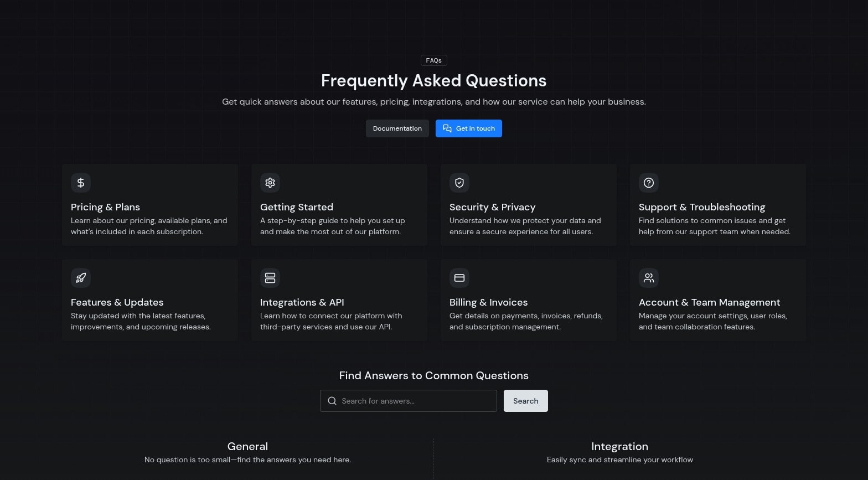
Task: Select the credit card icon for Billing & Invoices
Action: coord(459,278)
